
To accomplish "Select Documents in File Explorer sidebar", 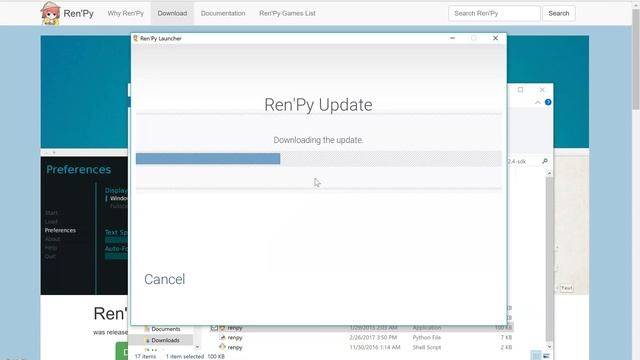I will click(x=165, y=329).
